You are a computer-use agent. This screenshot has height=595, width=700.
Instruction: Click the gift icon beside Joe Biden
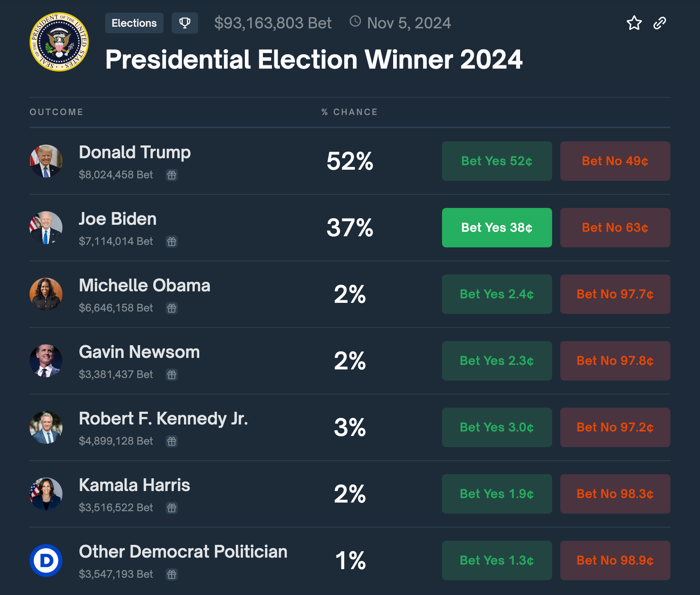172,242
